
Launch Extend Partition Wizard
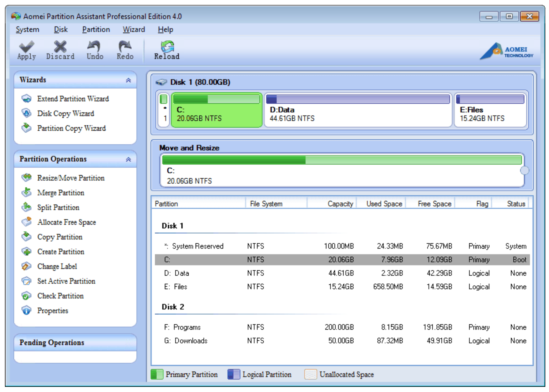73,99
